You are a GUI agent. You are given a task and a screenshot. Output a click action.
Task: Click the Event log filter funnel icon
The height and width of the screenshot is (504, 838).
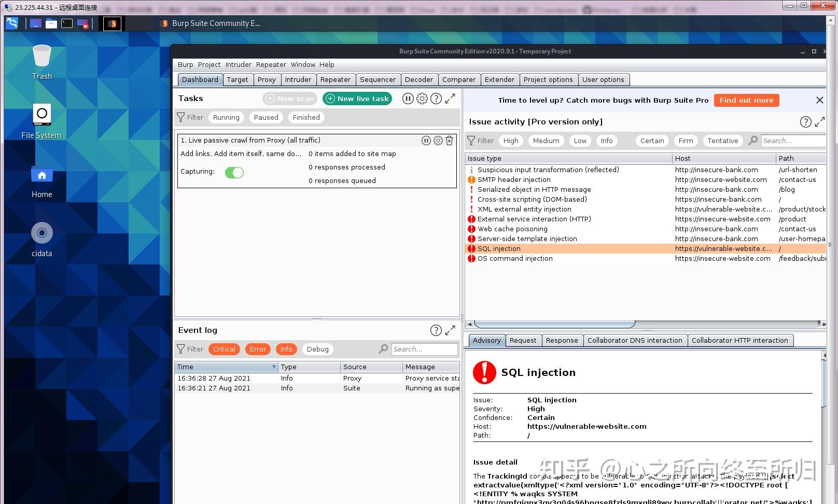coord(180,349)
